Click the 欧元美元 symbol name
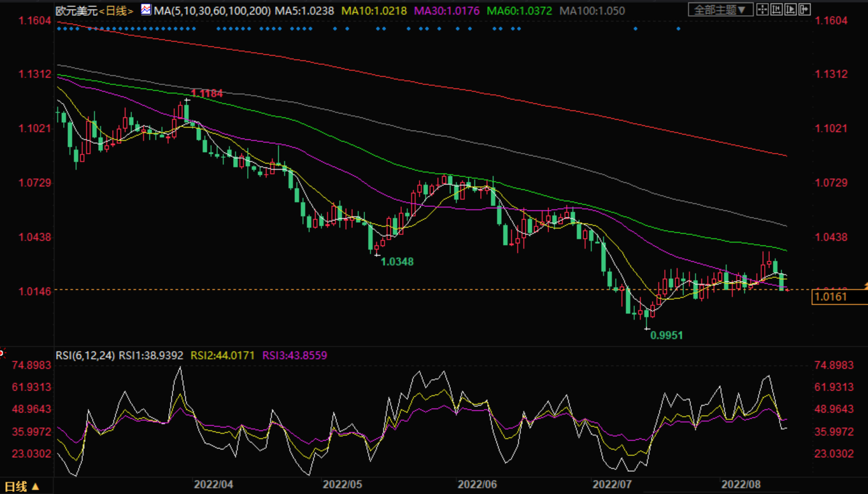The height and width of the screenshot is (494, 868). (x=77, y=11)
